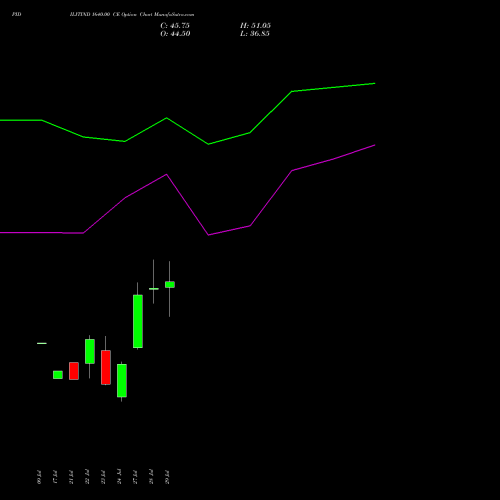The image size is (500, 500).
Task: Click the doji candle for 28 Jul
Action: pos(154,289)
